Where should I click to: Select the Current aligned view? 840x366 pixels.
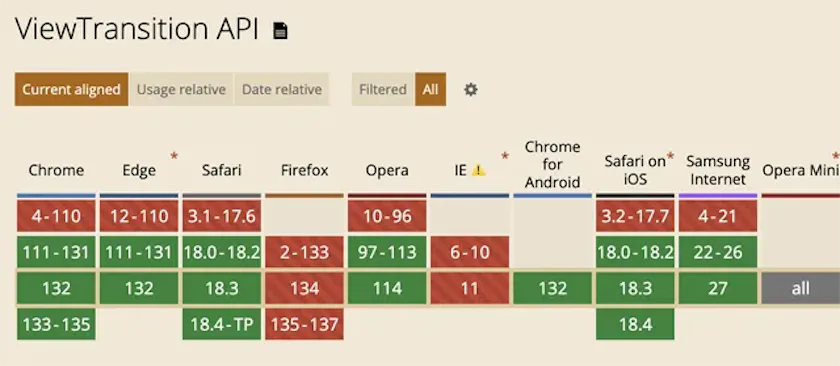point(71,89)
